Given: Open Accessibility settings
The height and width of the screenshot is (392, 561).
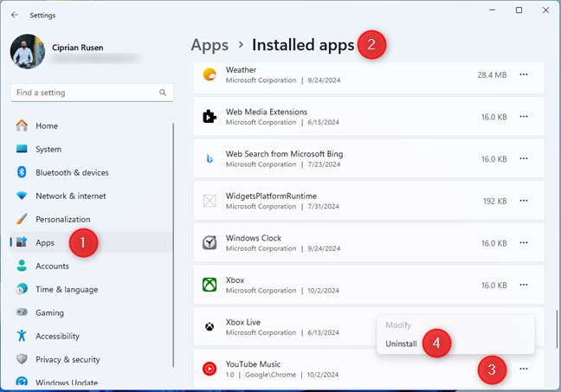Looking at the screenshot, I should click(91, 337).
